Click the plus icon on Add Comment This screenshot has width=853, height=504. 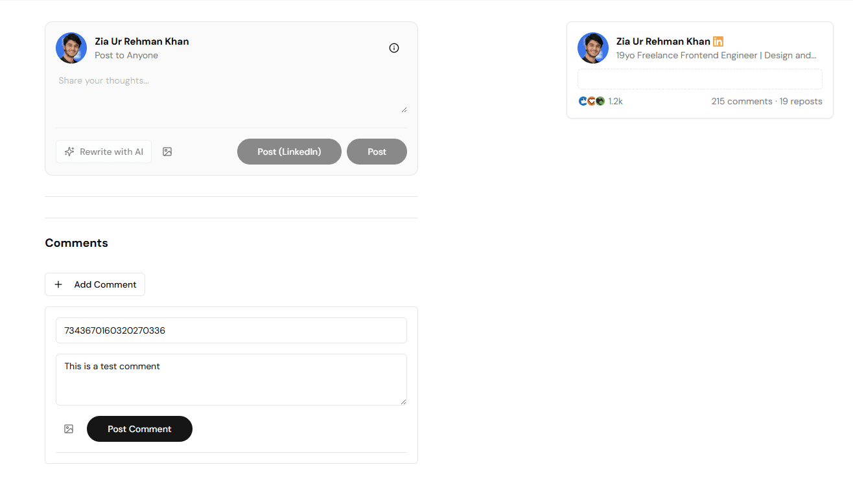[x=58, y=284]
